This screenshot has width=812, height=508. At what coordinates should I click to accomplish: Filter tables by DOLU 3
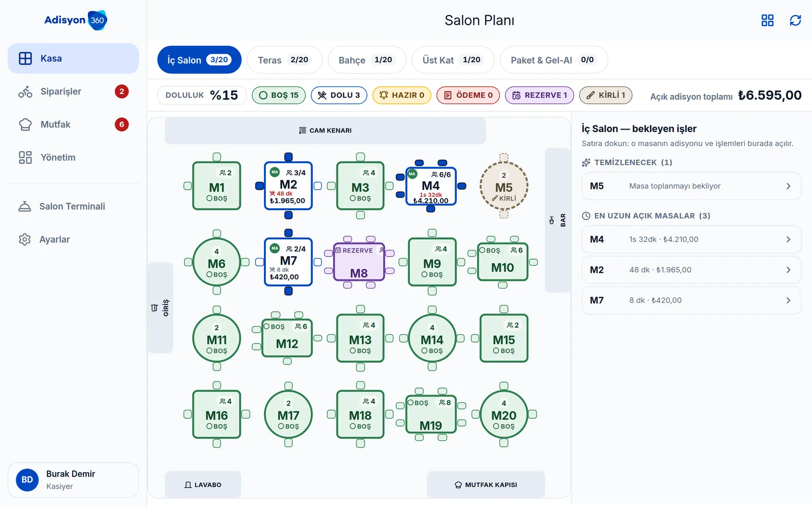click(339, 95)
